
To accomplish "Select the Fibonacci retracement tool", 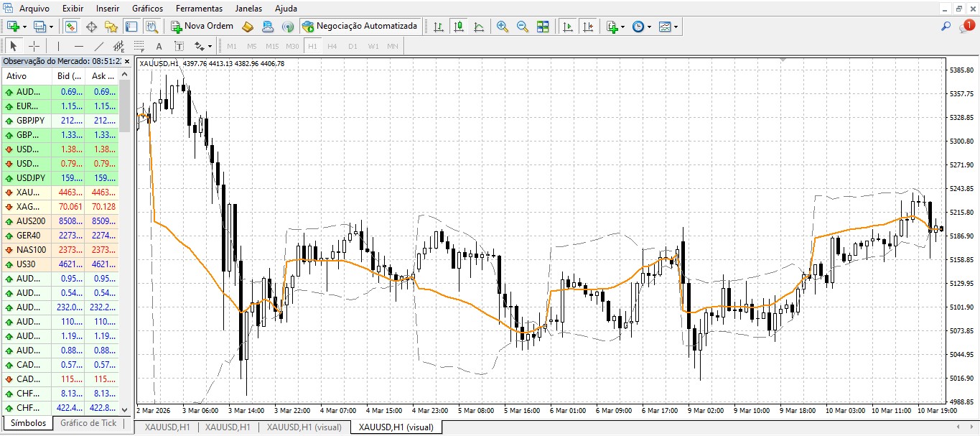I will click(x=139, y=46).
